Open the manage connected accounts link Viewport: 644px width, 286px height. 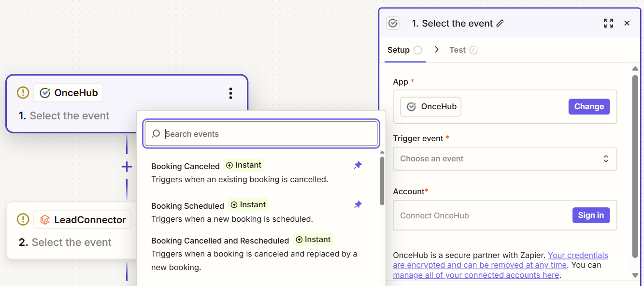(x=476, y=275)
